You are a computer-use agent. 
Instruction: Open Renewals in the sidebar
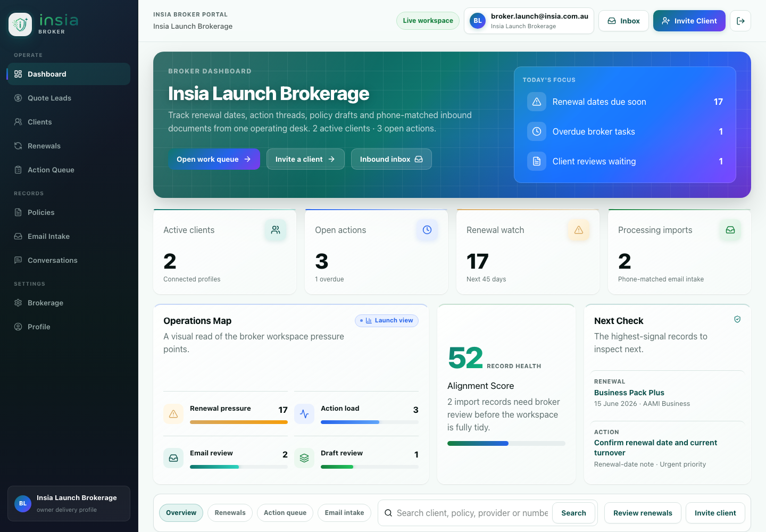[x=69, y=146]
